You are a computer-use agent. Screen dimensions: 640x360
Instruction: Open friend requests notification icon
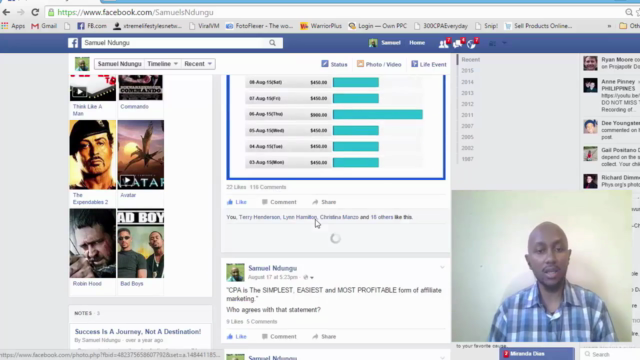pyautogui.click(x=444, y=43)
